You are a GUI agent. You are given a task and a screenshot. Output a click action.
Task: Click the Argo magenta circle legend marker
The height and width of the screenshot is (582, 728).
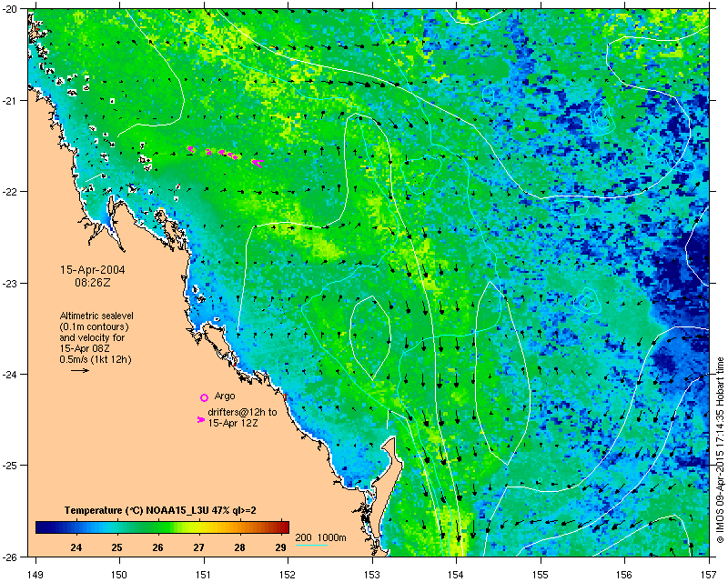tap(204, 397)
